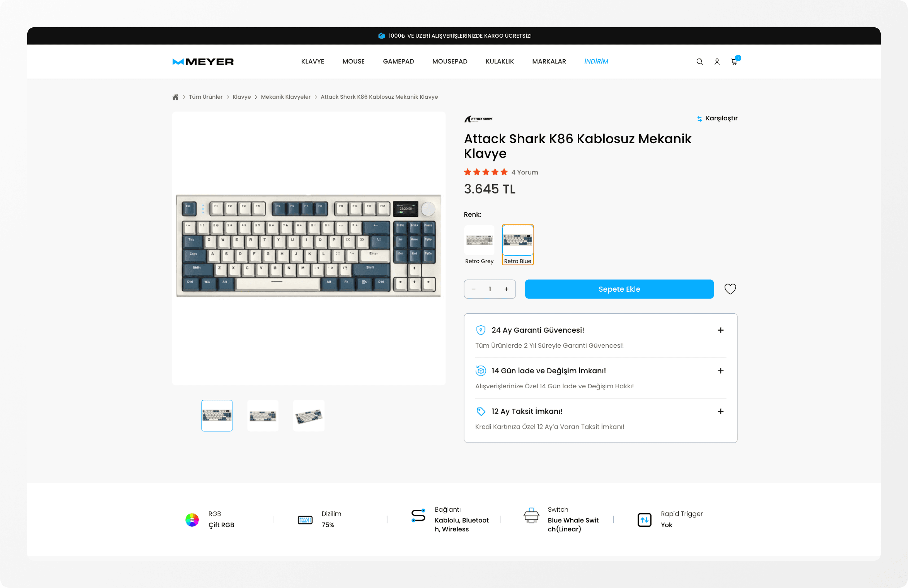Expand the 24 Ay Garanti Güvencesi section

pos(720,330)
